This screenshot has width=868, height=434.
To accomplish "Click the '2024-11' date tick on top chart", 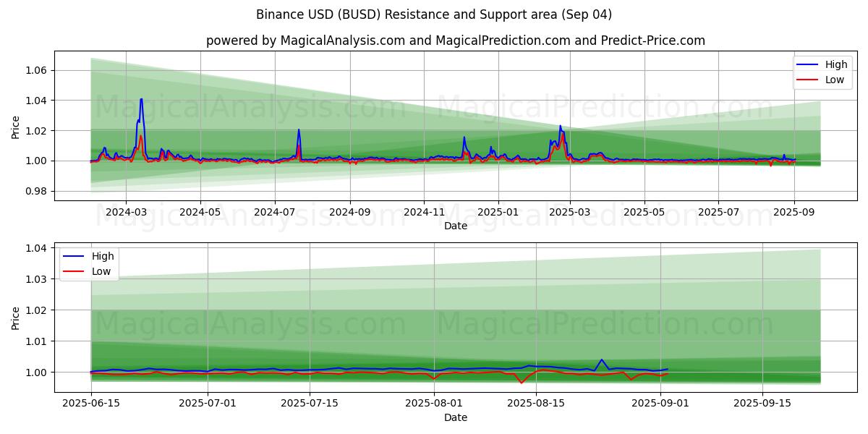I will [x=424, y=212].
